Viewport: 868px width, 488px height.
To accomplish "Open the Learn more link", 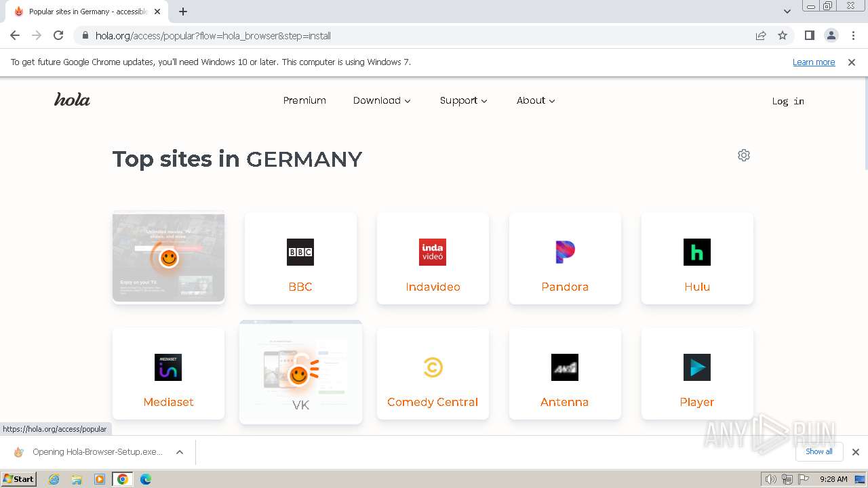I will coord(814,62).
